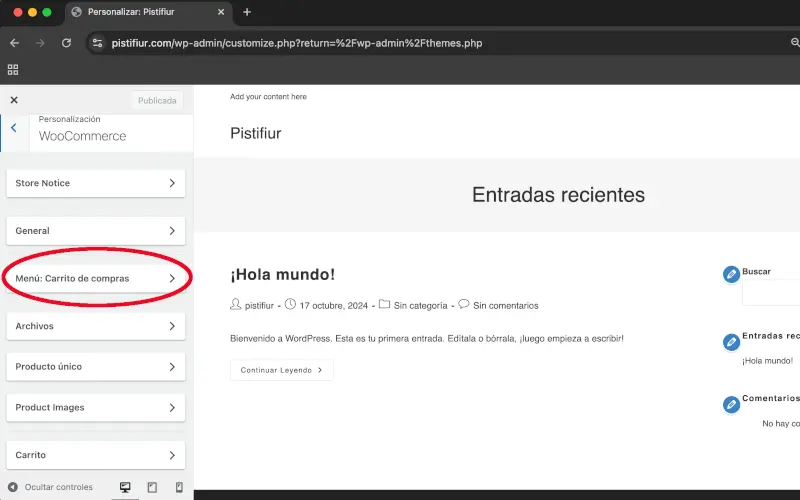The image size is (800, 500).
Task: Click the Sin comentarios link
Action: (506, 306)
